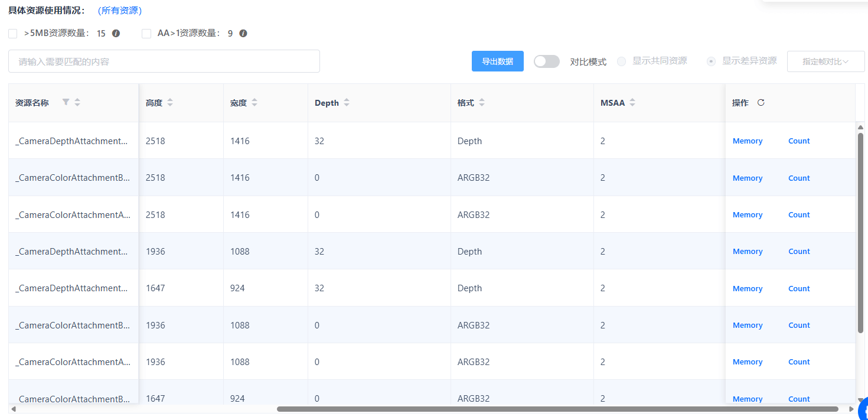Open the (所有资源) link
Image resolution: width=868 pixels, height=420 pixels.
point(120,11)
